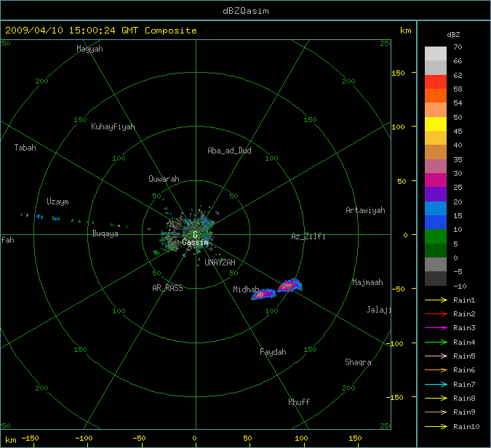
Task: Click the dark gray -10 to -5 dBZ swatch
Action: click(x=436, y=279)
